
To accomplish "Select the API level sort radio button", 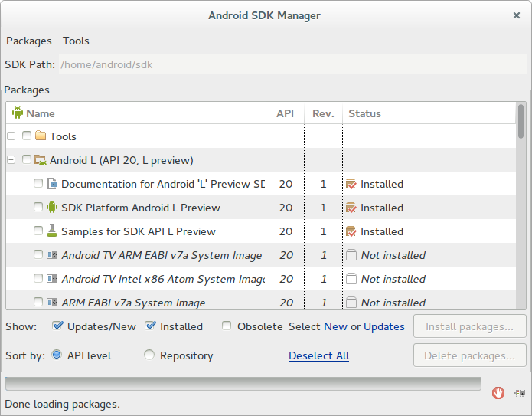I will (x=57, y=355).
